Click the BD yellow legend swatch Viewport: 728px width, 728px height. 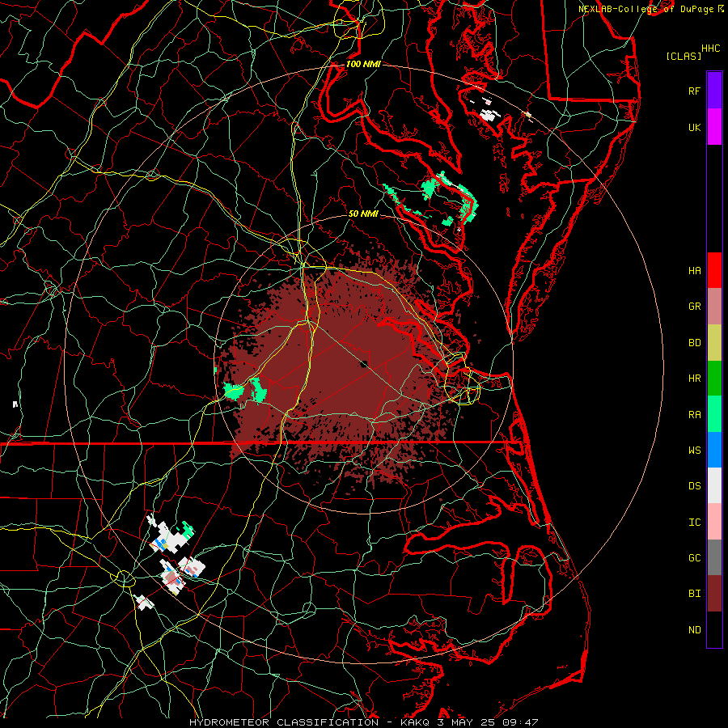click(714, 342)
